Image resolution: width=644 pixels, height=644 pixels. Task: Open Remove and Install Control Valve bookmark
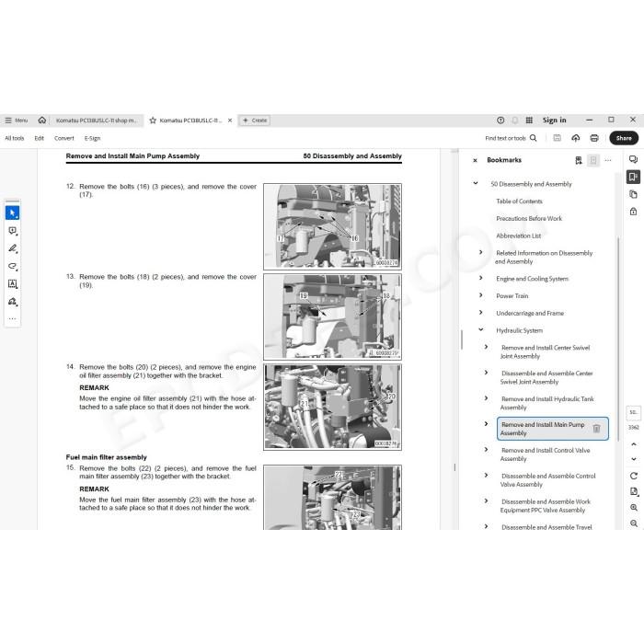(545, 454)
